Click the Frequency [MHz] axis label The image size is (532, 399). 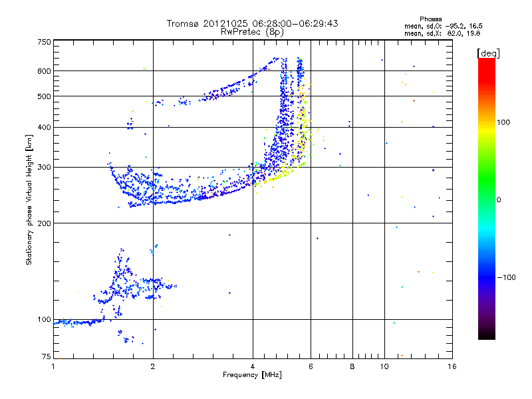pos(252,375)
